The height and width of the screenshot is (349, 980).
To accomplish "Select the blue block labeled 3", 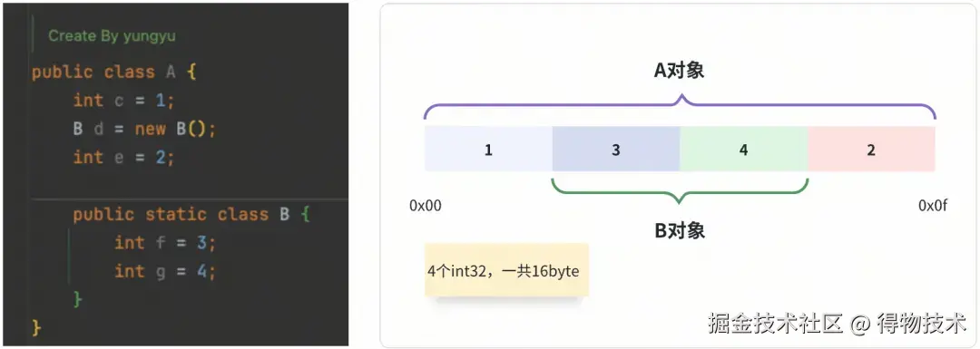I will pos(616,150).
